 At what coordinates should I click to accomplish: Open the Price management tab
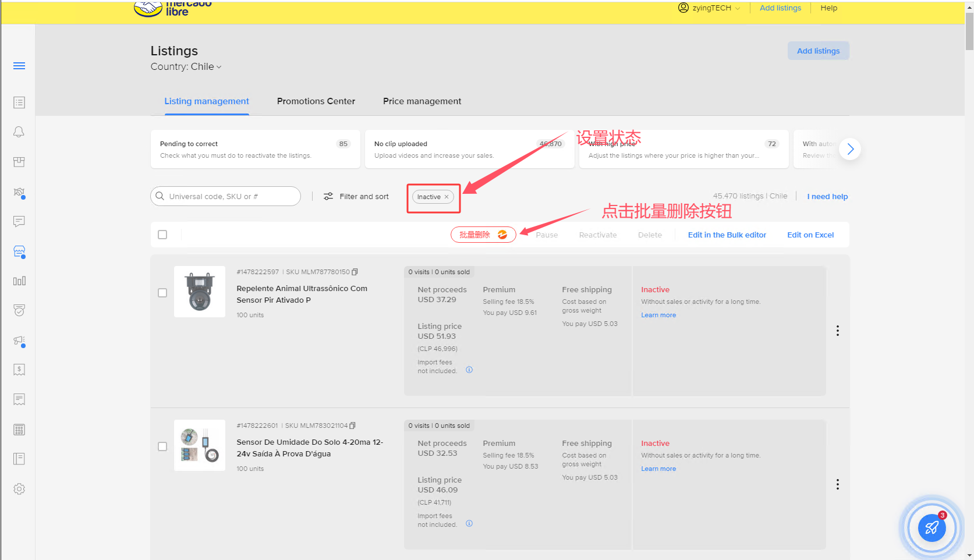[x=422, y=101]
